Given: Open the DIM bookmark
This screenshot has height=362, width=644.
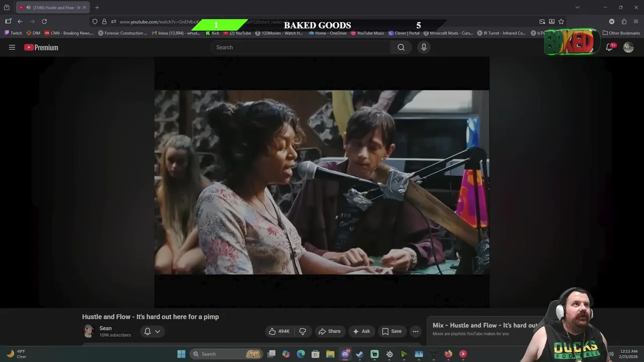Looking at the screenshot, I should click(33, 33).
